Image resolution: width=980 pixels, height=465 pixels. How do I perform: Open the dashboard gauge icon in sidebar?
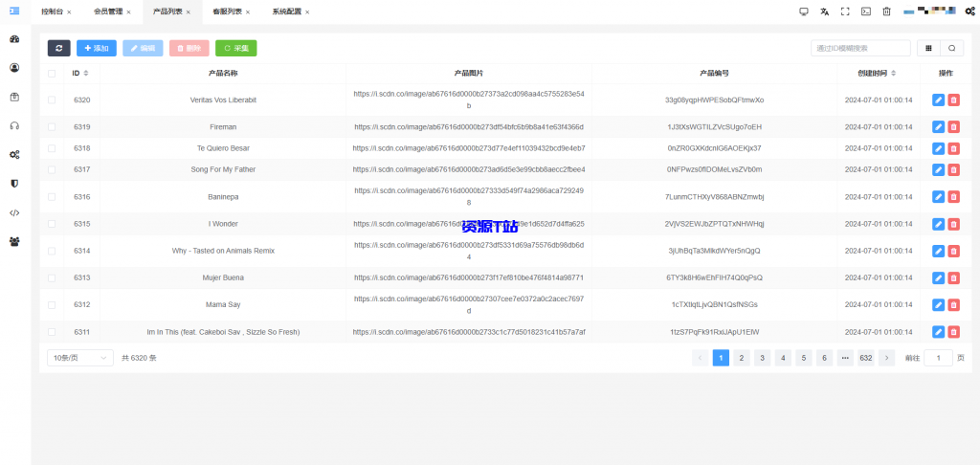coord(14,39)
